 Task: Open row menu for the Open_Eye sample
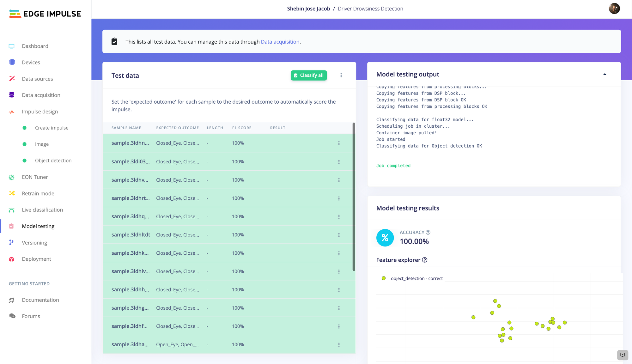pos(339,345)
